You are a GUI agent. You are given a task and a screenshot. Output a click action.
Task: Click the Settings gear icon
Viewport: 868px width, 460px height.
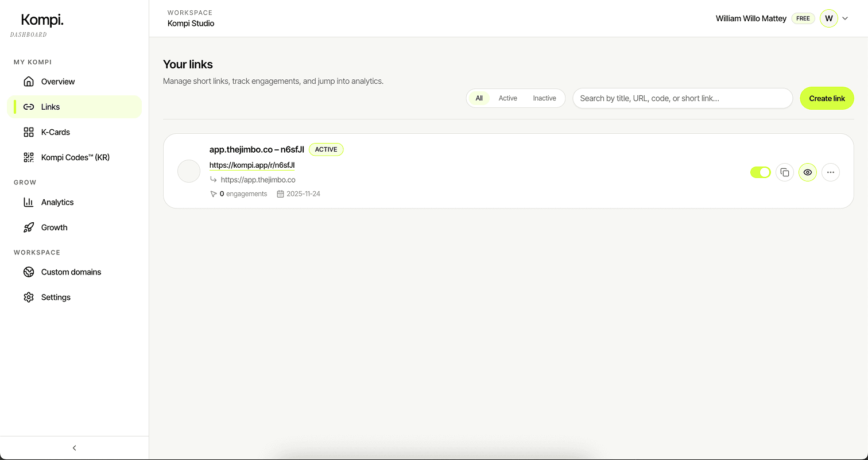click(29, 297)
